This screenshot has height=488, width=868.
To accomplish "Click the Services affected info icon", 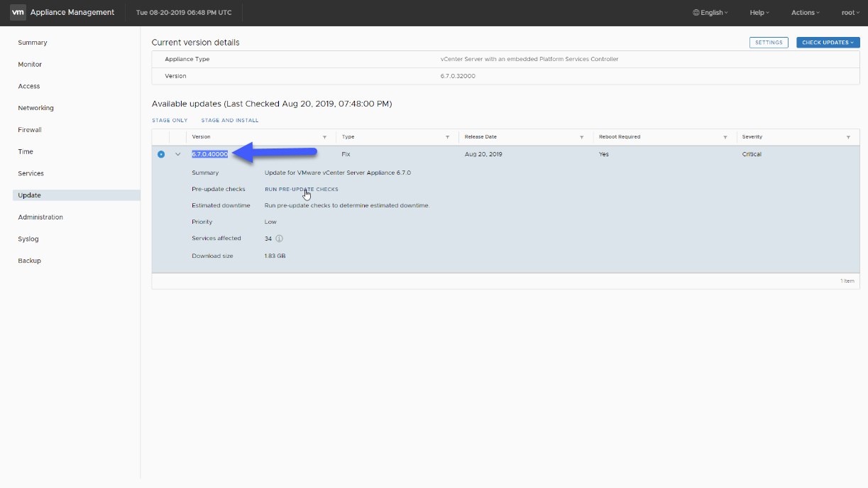I will coord(279,239).
